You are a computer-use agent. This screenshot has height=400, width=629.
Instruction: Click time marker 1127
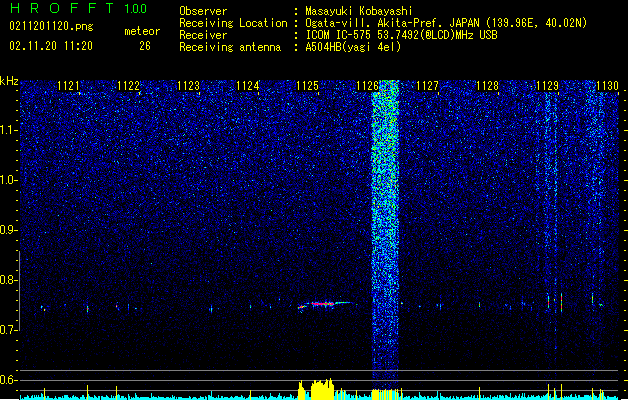pos(428,86)
